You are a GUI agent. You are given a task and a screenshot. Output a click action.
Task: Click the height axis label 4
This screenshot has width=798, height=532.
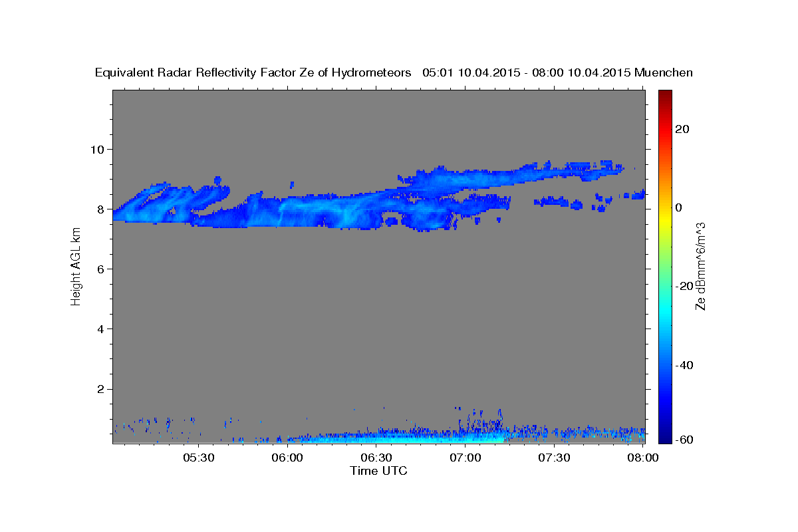[102, 329]
